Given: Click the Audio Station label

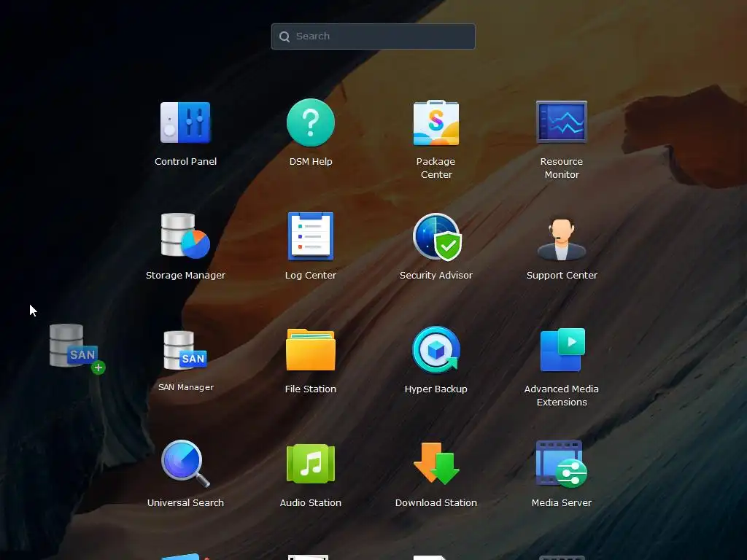Looking at the screenshot, I should point(311,503).
